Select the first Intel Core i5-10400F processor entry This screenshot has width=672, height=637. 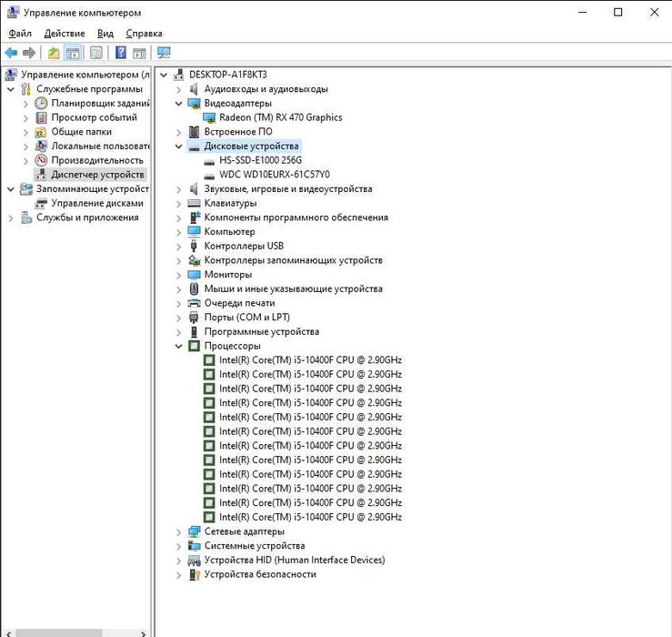tap(310, 359)
